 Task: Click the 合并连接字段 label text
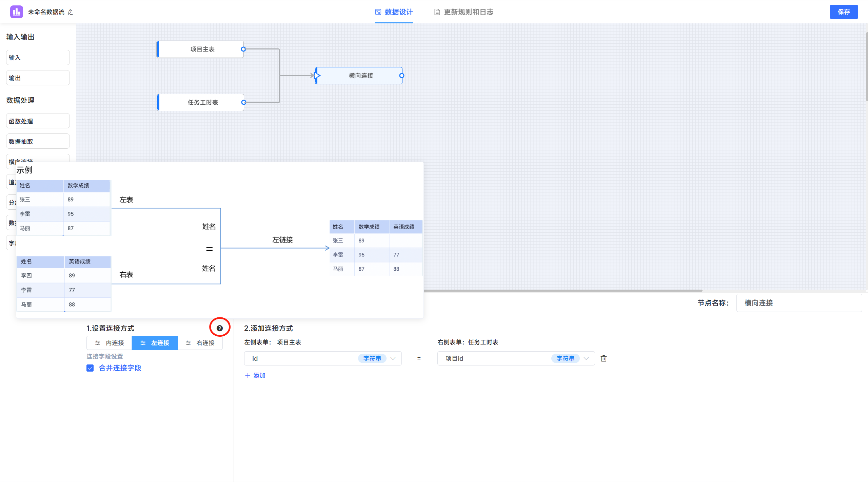click(x=120, y=368)
